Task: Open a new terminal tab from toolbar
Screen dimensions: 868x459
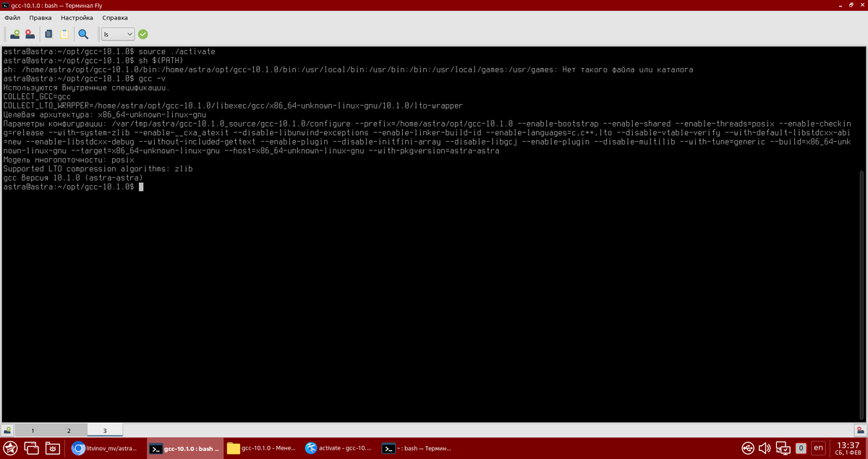Action: pos(14,33)
